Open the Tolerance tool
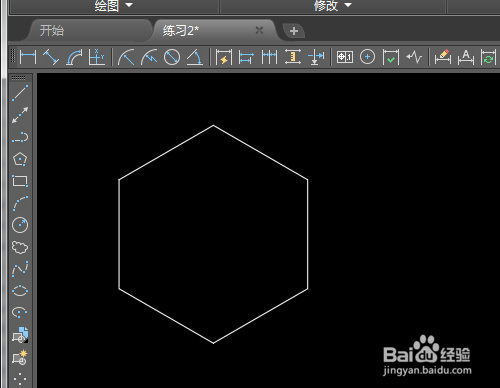500x388 pixels. pos(345,57)
